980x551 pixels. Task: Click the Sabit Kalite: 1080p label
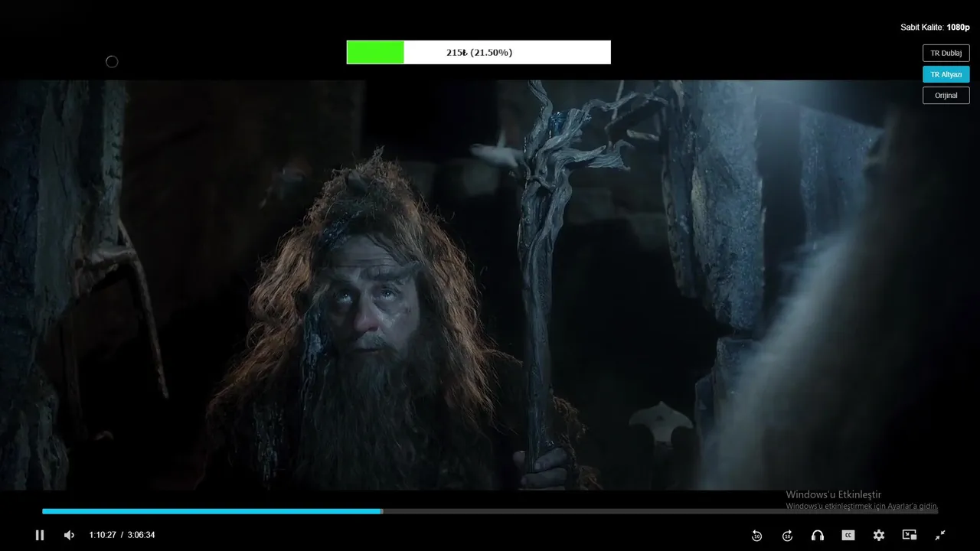[935, 27]
